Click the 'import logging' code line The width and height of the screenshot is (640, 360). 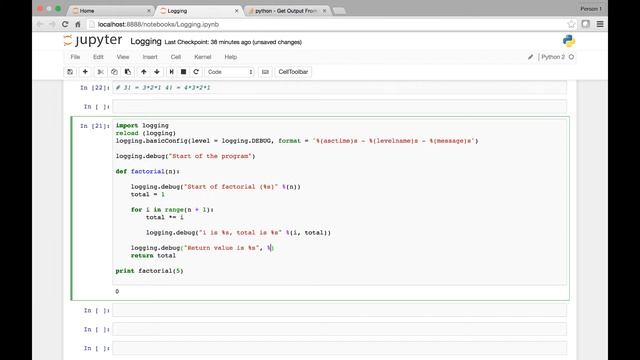pos(142,125)
